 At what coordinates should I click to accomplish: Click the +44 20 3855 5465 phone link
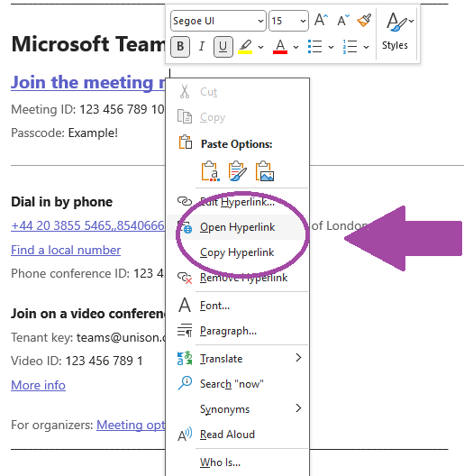[87, 226]
